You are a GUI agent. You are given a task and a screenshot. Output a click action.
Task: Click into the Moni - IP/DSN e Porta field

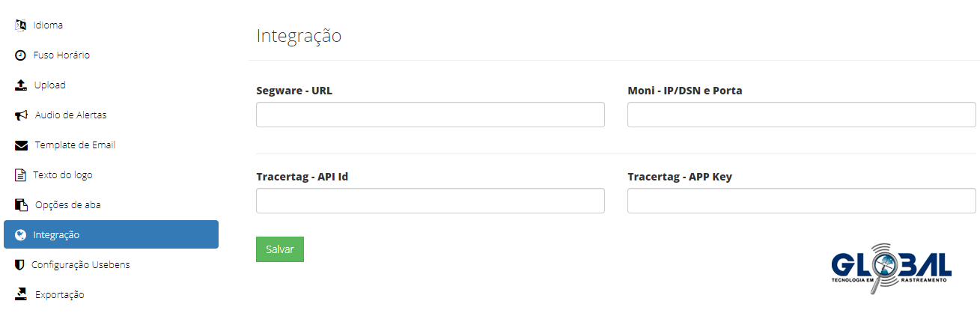click(x=802, y=115)
